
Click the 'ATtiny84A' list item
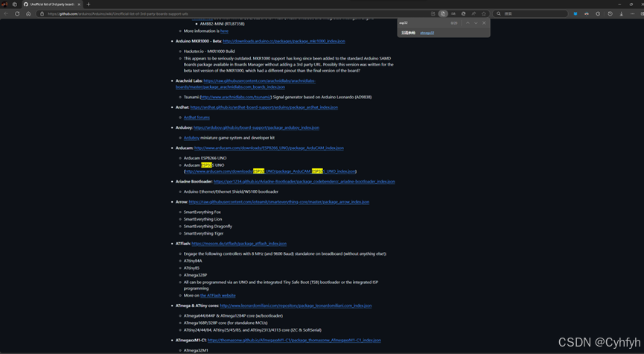click(193, 261)
